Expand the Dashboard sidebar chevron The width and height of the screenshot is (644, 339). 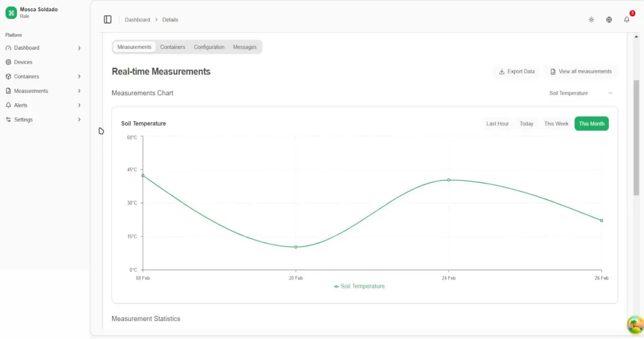tap(79, 48)
